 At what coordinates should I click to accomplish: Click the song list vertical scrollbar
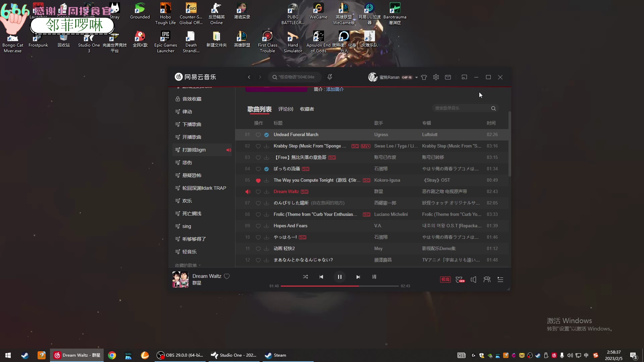point(509,144)
